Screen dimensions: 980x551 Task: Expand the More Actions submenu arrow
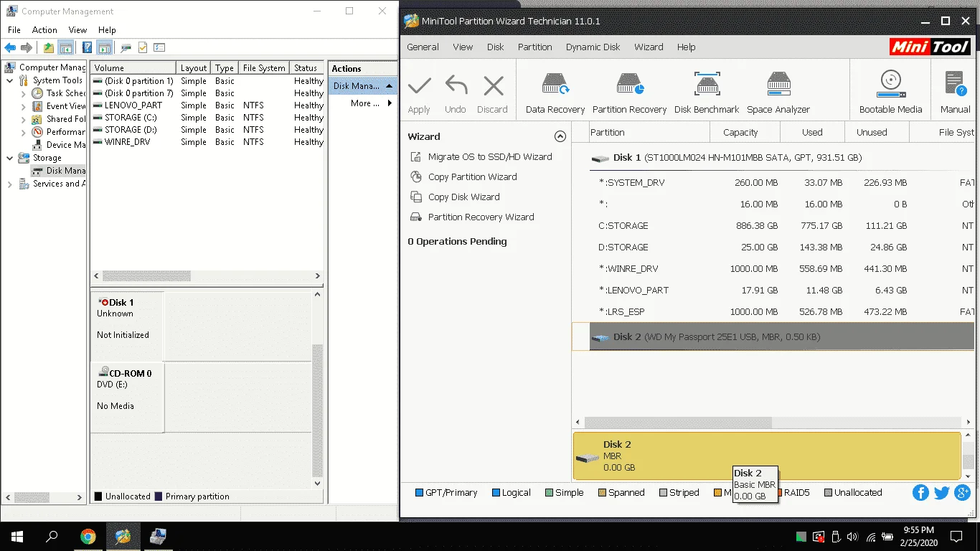pos(390,103)
